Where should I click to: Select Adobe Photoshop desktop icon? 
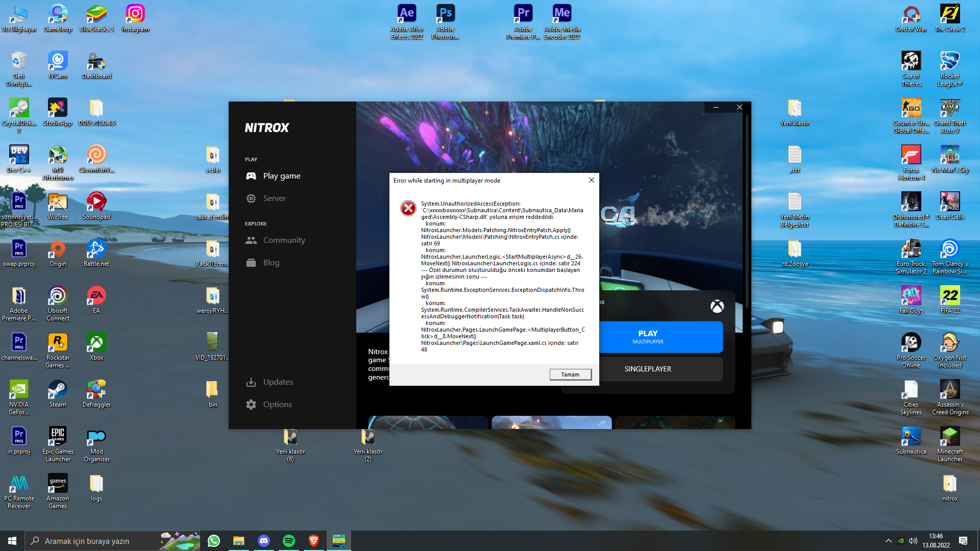click(x=446, y=22)
